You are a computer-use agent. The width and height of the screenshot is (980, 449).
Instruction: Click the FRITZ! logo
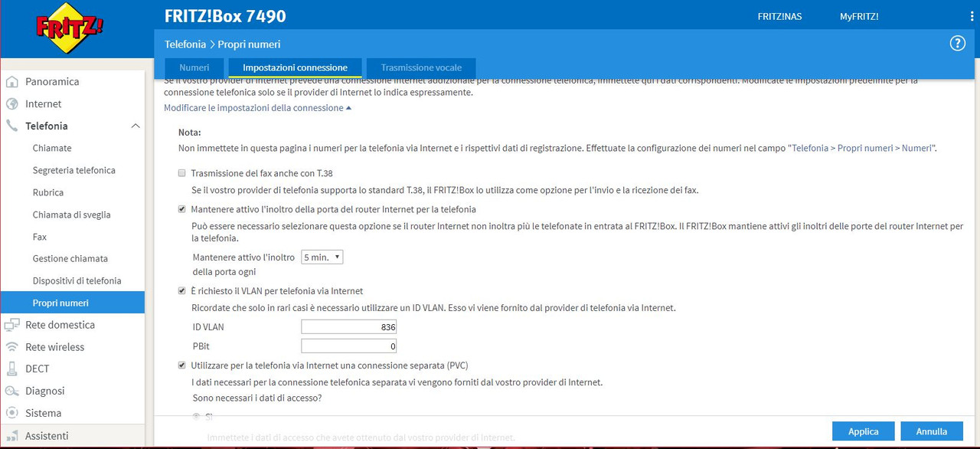pos(70,28)
